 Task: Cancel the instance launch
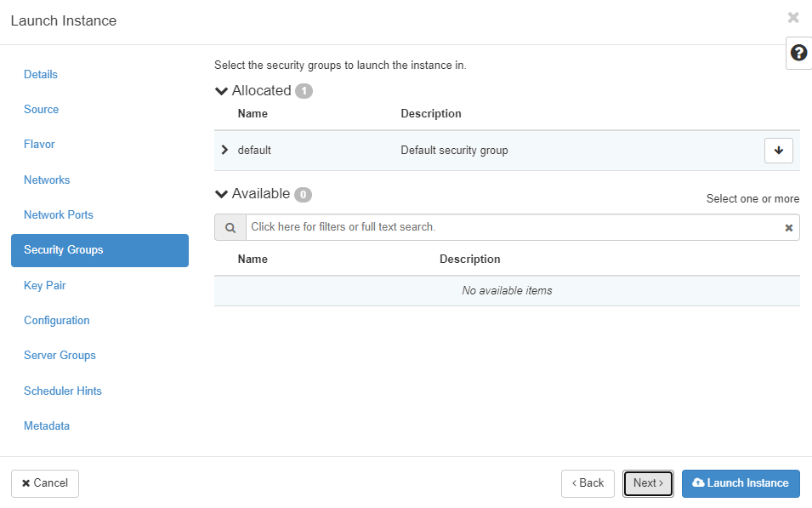coord(45,483)
